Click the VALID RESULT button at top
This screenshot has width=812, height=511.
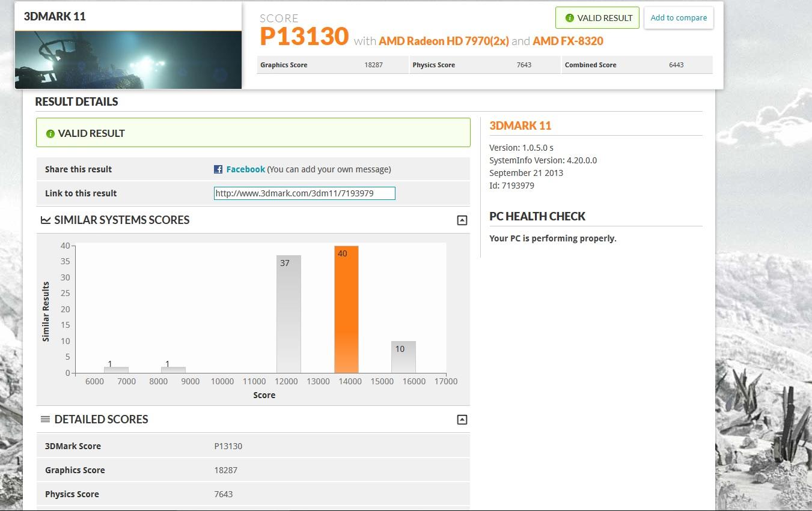click(x=597, y=18)
